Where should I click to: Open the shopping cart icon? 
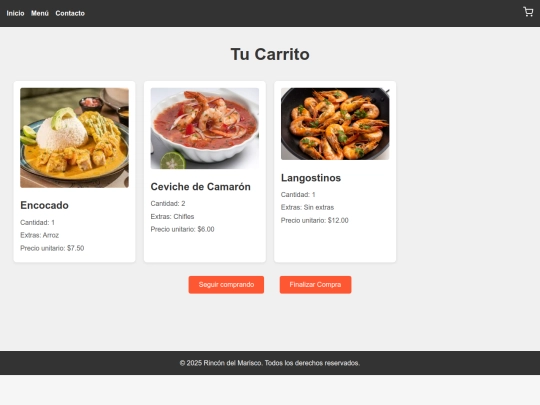(x=528, y=12)
